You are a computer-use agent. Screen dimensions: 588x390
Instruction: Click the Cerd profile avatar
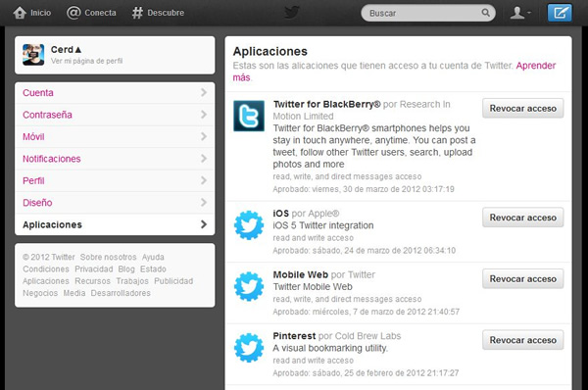(33, 55)
